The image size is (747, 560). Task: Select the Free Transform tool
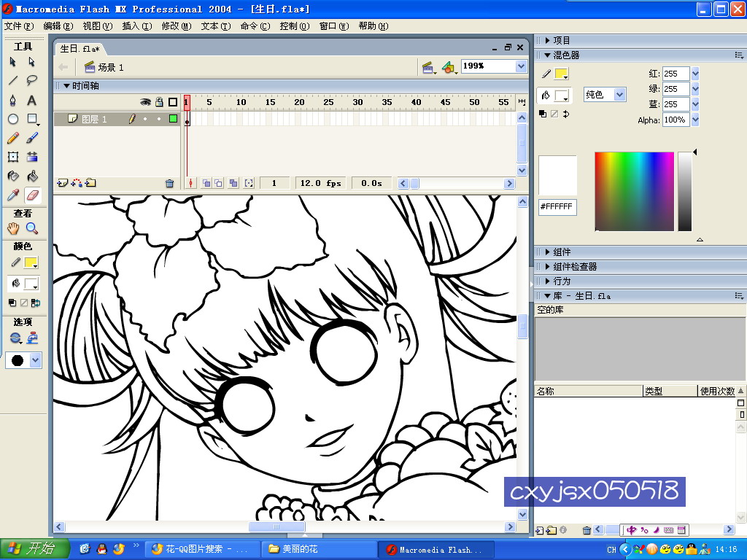[x=13, y=157]
